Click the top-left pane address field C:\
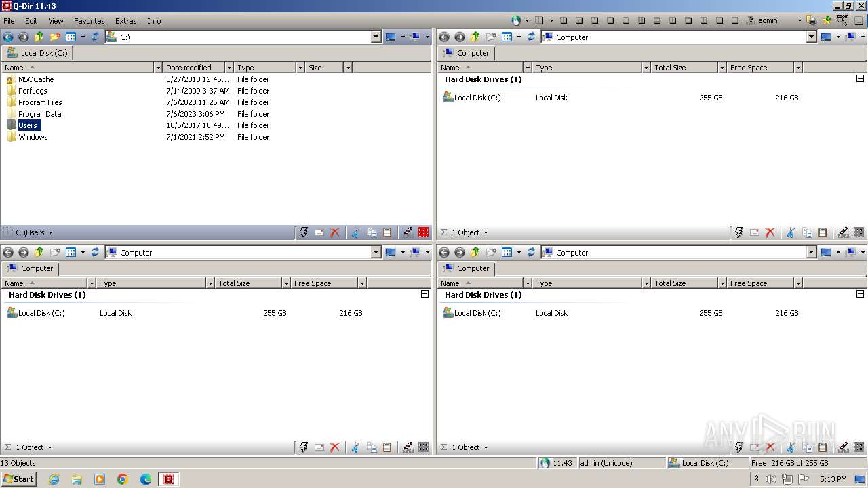Viewport: 868px width, 488px height. coord(244,37)
